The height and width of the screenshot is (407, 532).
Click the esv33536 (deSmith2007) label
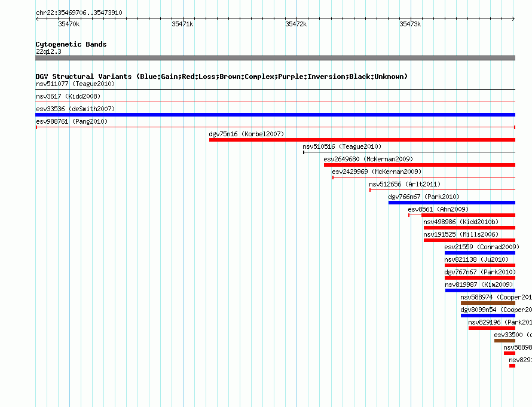coord(75,109)
